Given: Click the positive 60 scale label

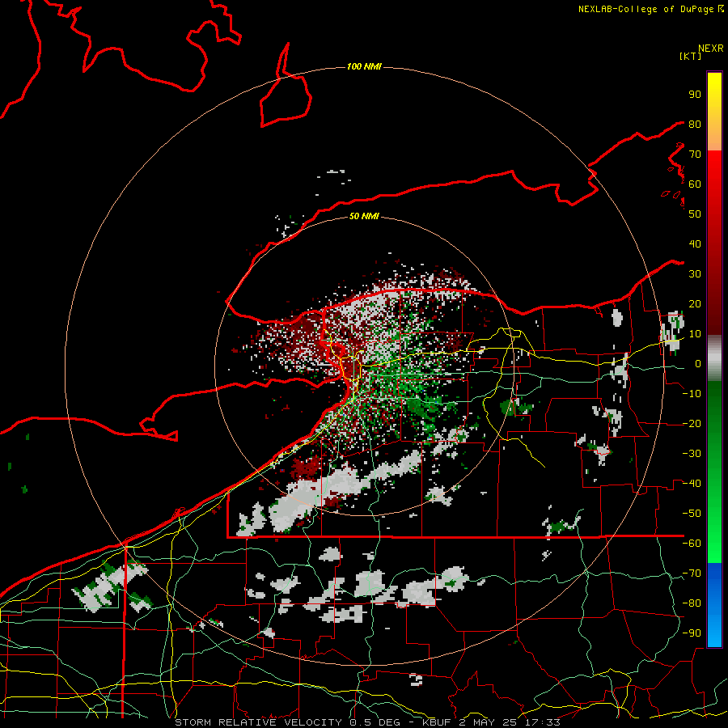Looking at the screenshot, I should pyautogui.click(x=695, y=184).
